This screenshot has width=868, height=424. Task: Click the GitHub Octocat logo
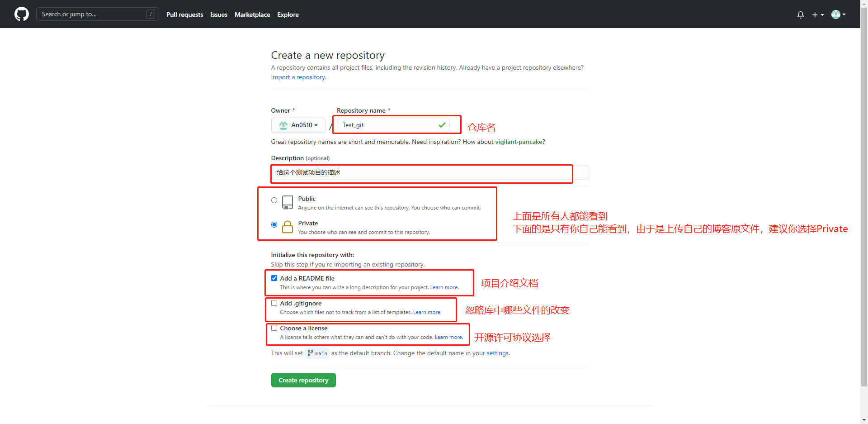[21, 14]
